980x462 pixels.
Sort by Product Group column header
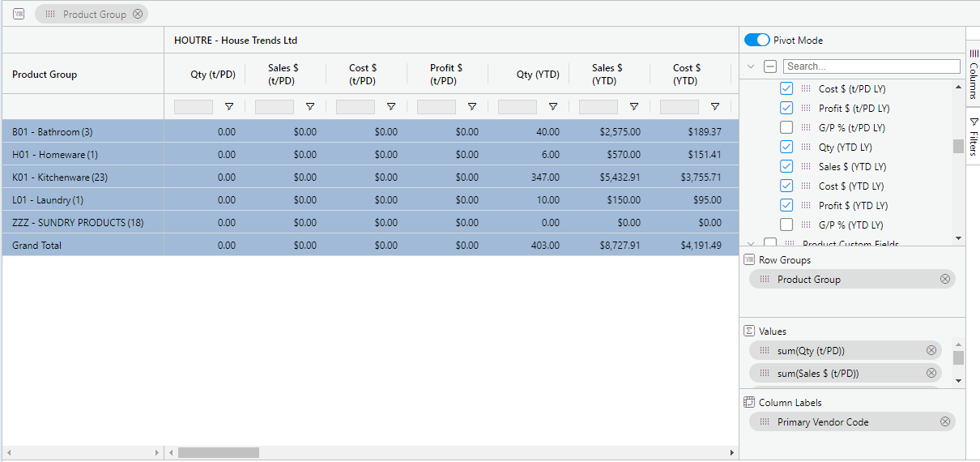pyautogui.click(x=45, y=75)
